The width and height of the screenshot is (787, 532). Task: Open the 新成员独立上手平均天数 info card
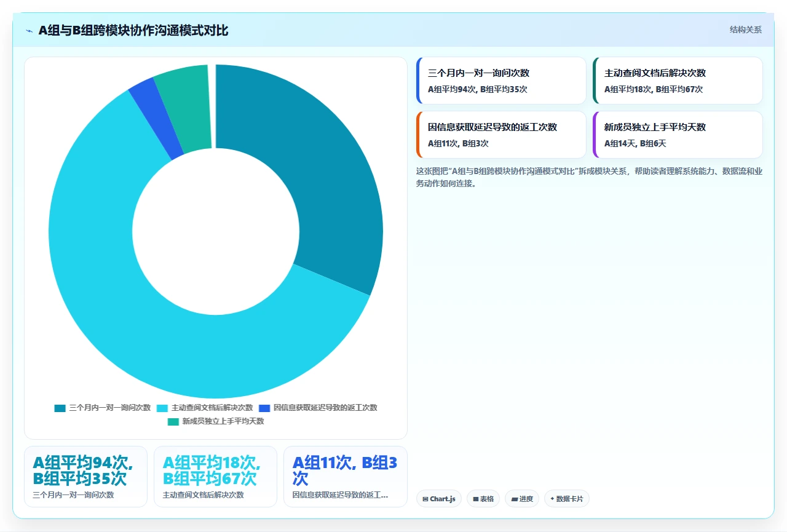tap(678, 135)
